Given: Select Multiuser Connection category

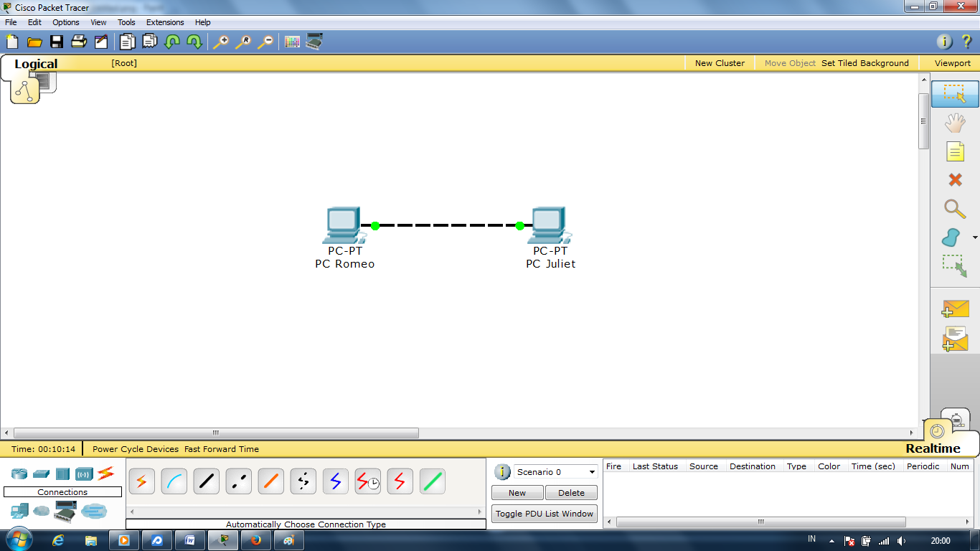Looking at the screenshot, I should coord(93,512).
